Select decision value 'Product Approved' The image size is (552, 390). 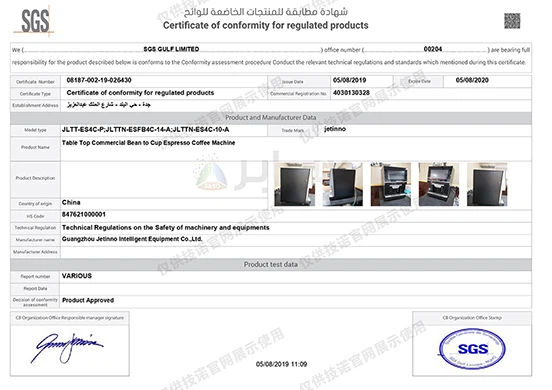88,300
